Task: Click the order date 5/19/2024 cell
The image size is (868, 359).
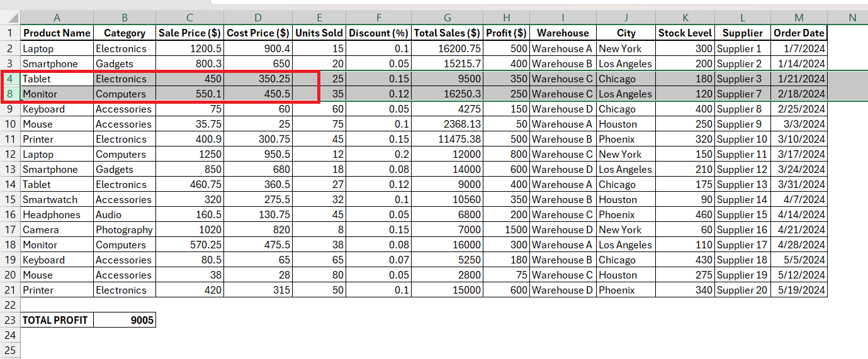Action: [799, 290]
